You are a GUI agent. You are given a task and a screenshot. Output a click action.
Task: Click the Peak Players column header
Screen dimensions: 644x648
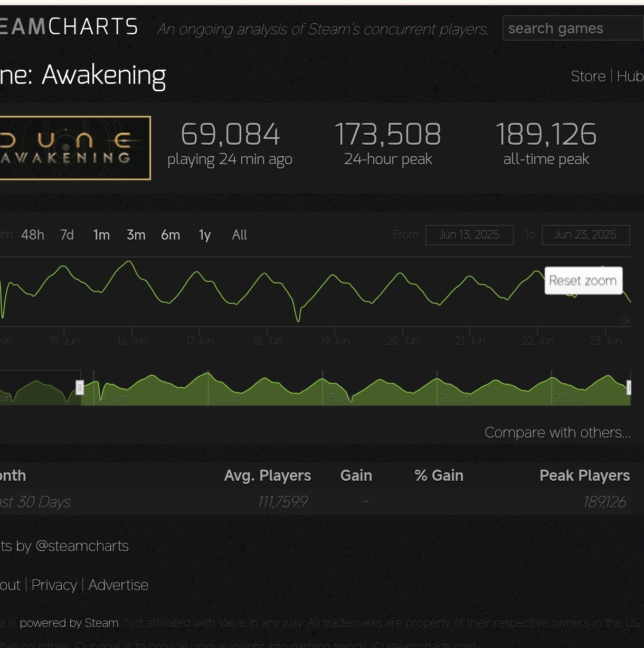[x=585, y=475]
